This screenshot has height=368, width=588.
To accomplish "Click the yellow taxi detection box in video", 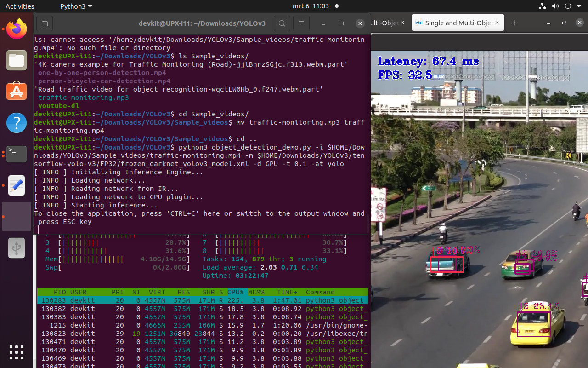I will [533, 324].
